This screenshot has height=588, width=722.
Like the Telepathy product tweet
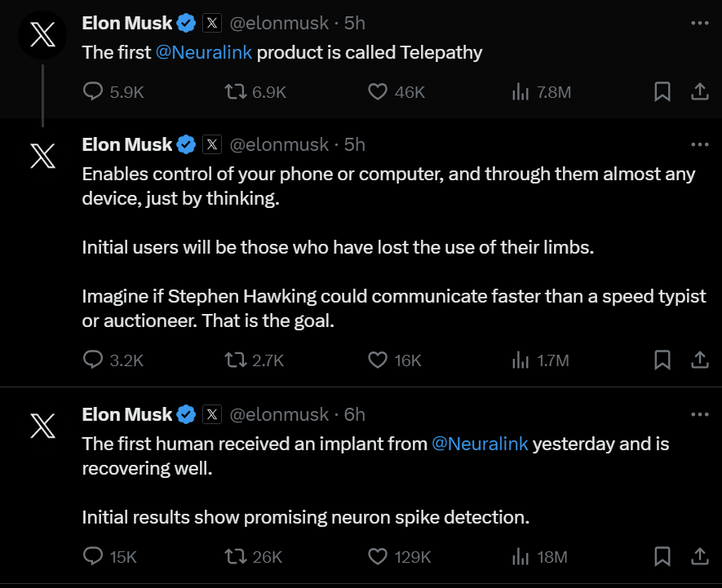point(377,92)
